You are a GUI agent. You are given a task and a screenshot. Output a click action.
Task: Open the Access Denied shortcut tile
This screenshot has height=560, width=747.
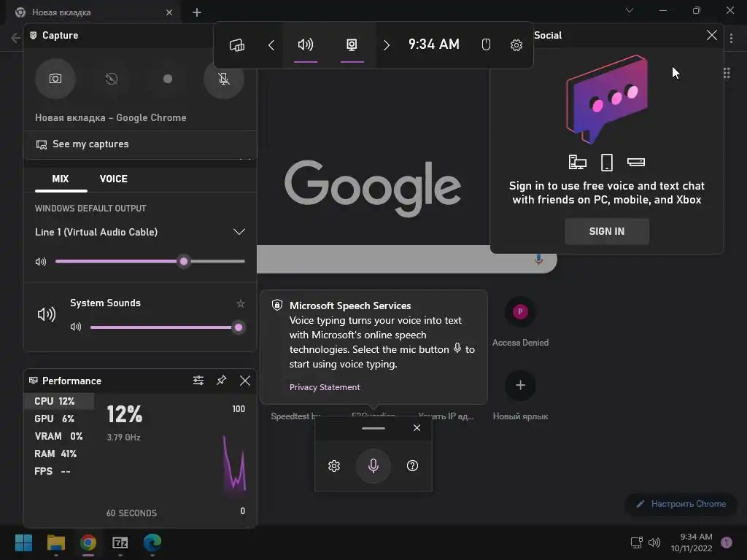point(520,321)
